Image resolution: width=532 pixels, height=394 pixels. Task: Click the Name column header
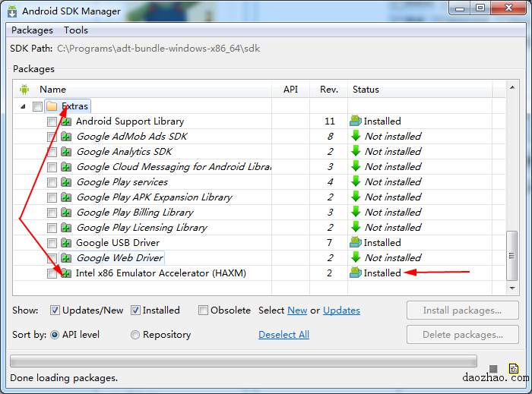(143, 89)
